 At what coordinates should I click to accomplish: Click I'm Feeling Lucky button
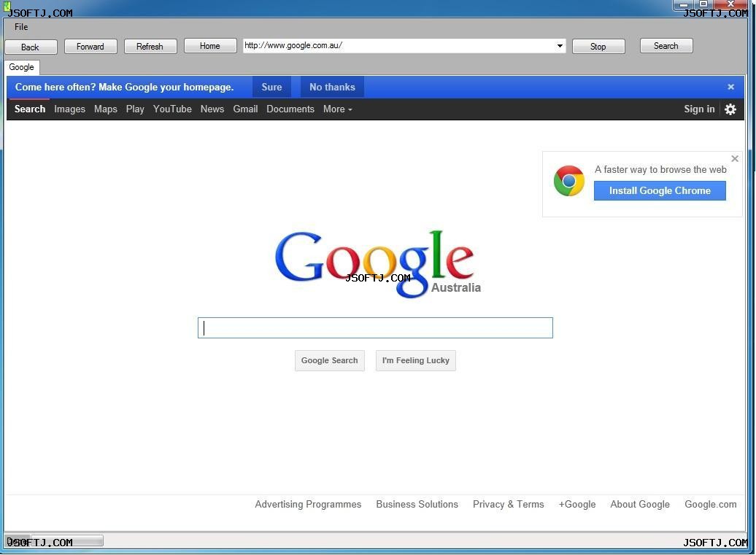(416, 361)
